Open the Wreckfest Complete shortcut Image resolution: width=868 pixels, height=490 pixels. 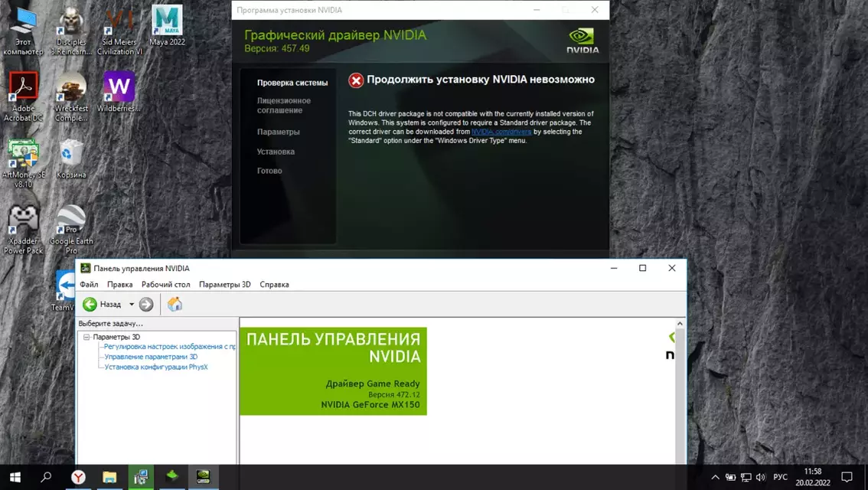[x=71, y=97]
